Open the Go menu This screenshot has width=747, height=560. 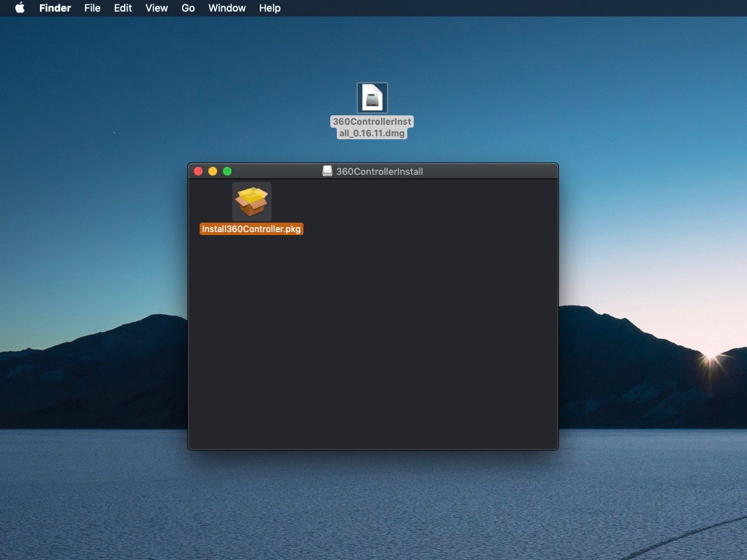(188, 8)
